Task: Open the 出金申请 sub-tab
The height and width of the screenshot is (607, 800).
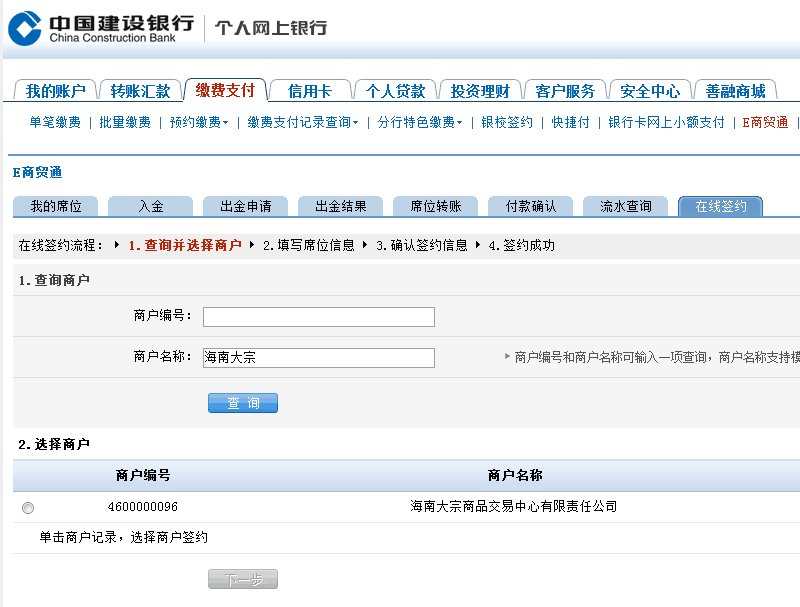Action: pyautogui.click(x=245, y=206)
